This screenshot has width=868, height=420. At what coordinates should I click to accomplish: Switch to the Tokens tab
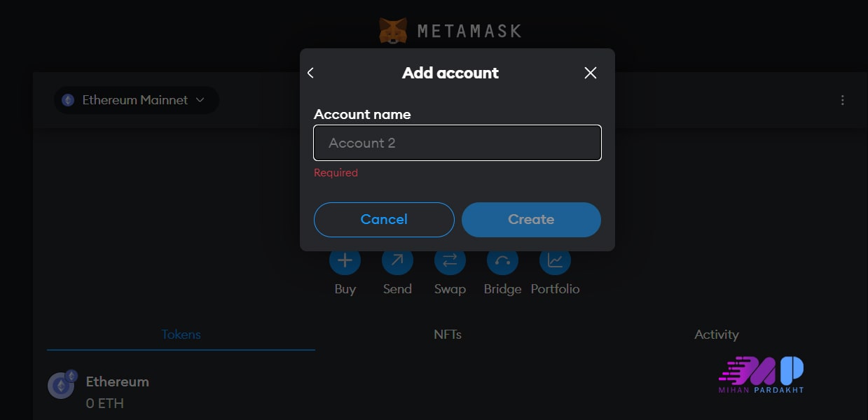pyautogui.click(x=181, y=335)
